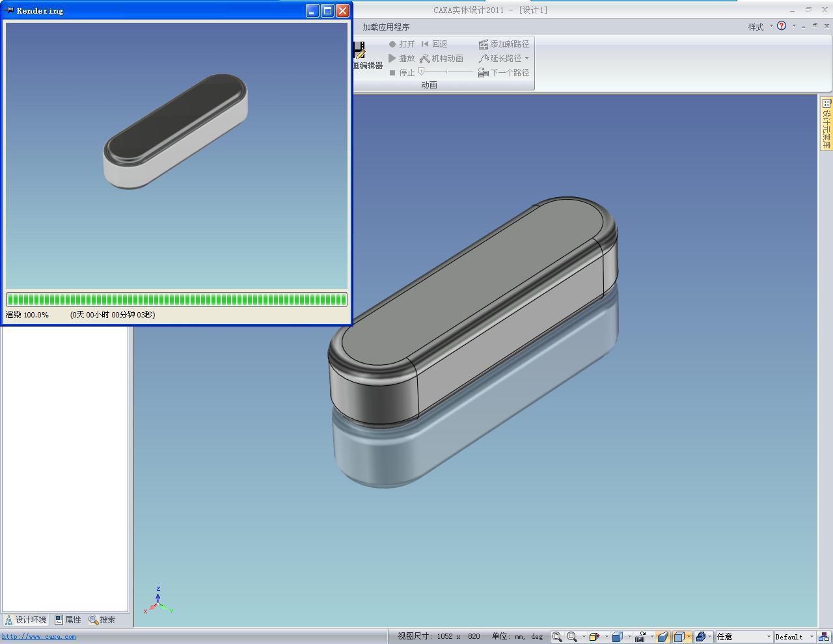
Task: Click the camera view icon in status bar
Action: pos(641,637)
